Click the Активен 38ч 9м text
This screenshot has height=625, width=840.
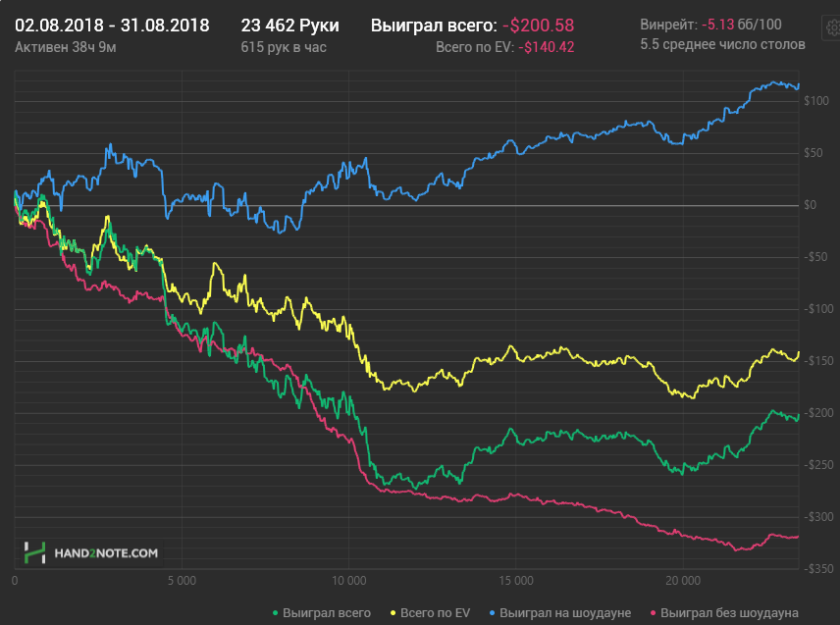[x=66, y=47]
